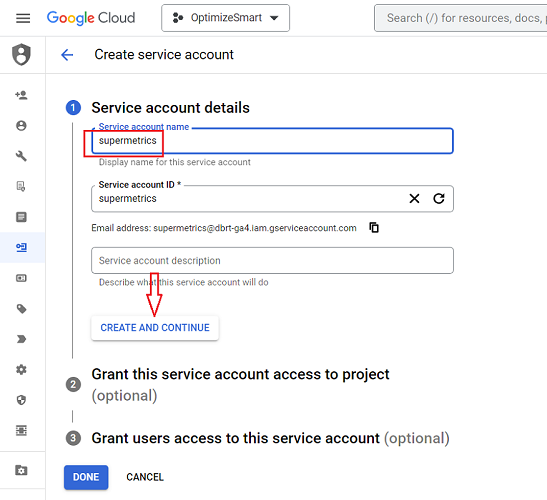This screenshot has height=500, width=547.
Task: Open the Manage Resources folder-gear icon
Action: tap(21, 470)
